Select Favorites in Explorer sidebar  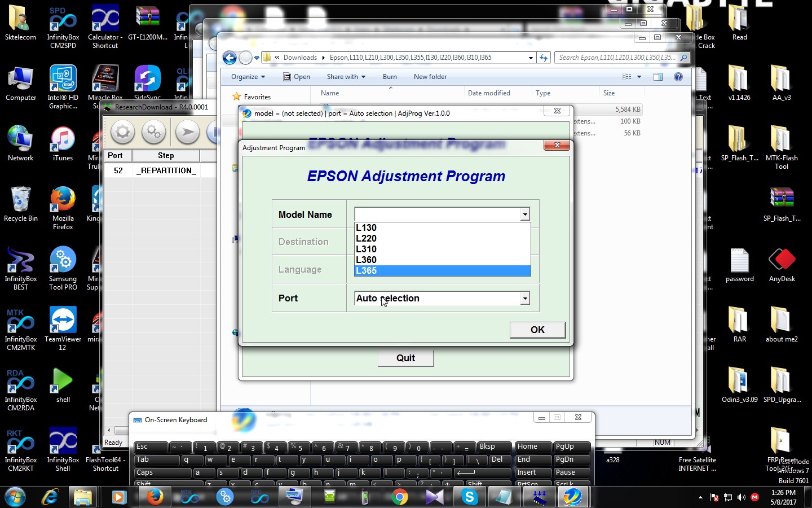257,97
